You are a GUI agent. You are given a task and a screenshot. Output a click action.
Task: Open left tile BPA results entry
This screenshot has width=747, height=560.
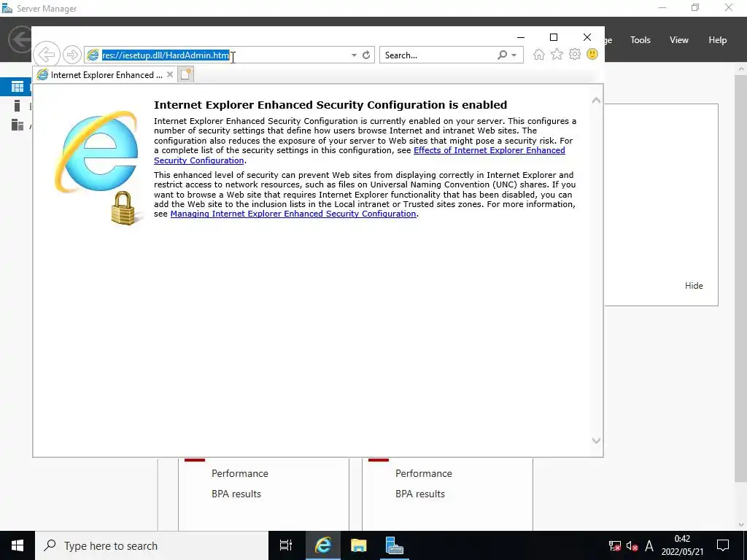tap(236, 494)
